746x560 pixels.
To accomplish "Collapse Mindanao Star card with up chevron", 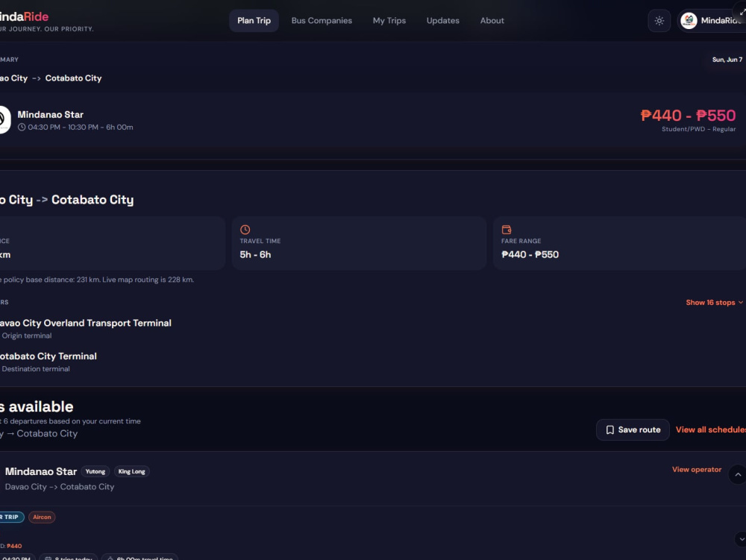I will coord(738,474).
